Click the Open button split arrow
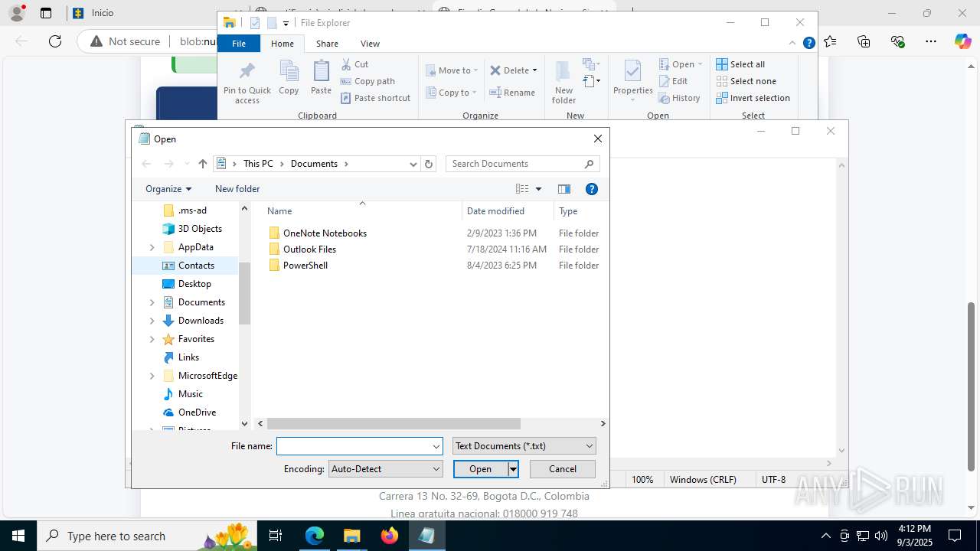Image resolution: width=980 pixels, height=551 pixels. tap(514, 469)
